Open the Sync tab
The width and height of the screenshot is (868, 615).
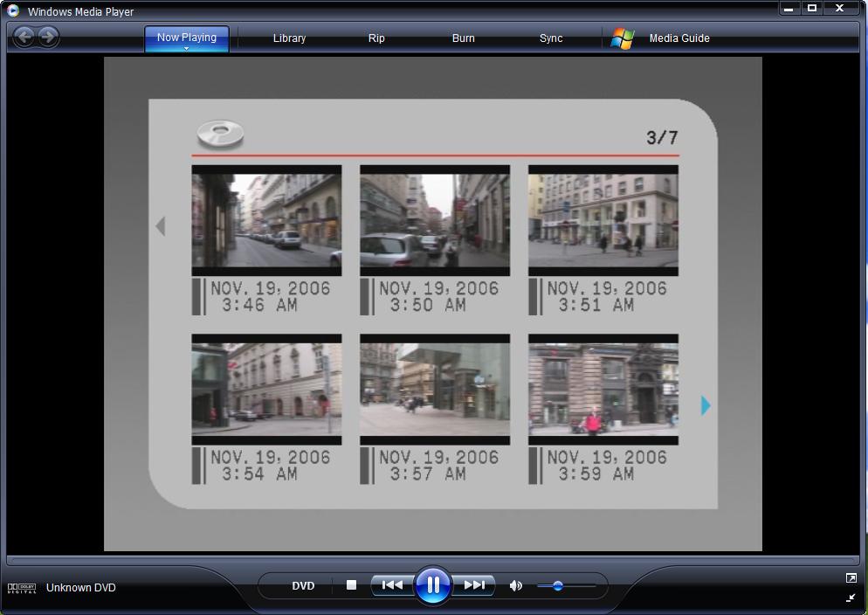(551, 38)
